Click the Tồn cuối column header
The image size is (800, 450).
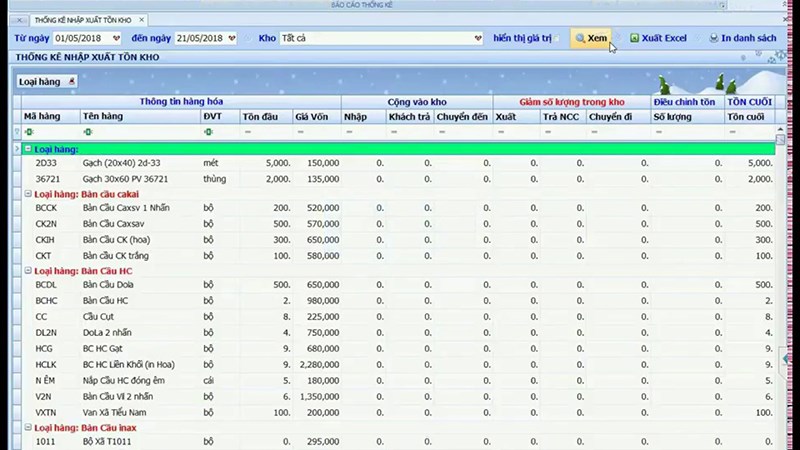(749, 117)
